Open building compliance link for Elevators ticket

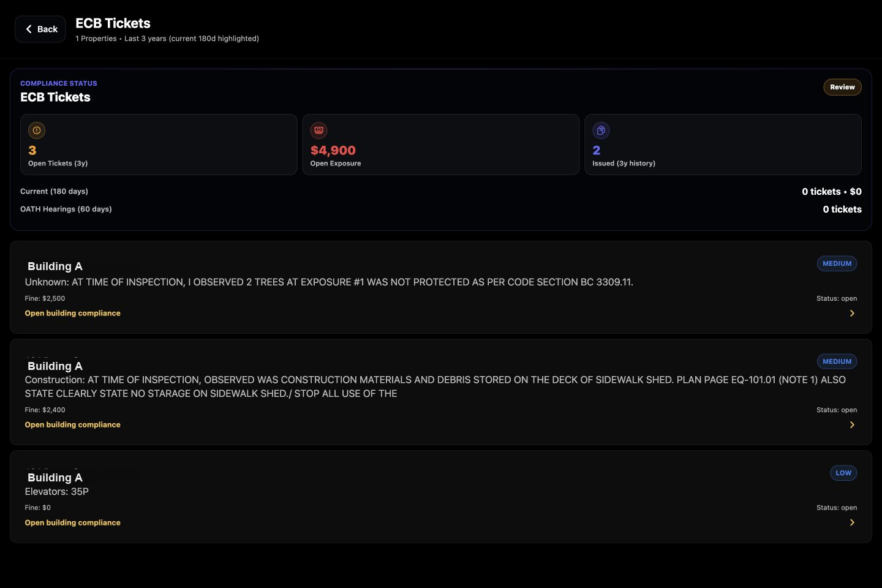click(72, 522)
